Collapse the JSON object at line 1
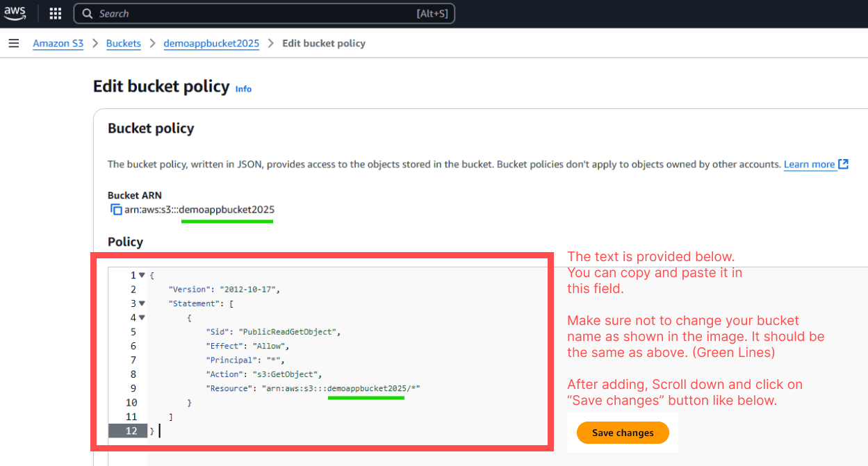Screen dimensions: 868x466 point(141,274)
